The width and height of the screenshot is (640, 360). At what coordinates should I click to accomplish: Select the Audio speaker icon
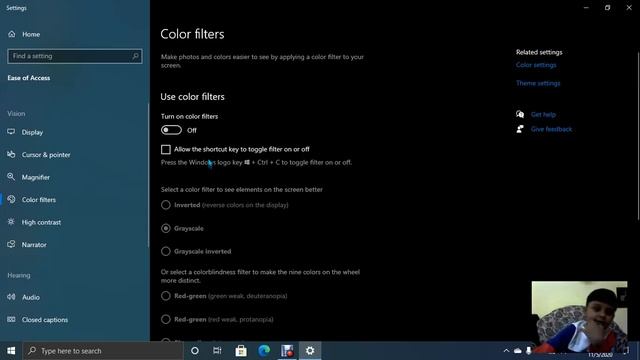[11, 297]
